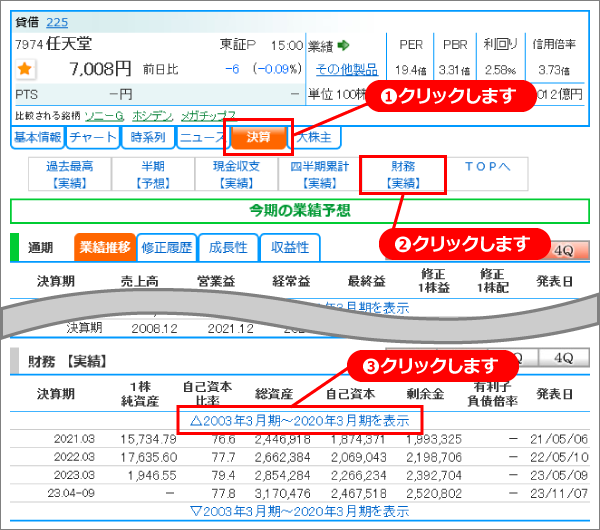Jump to 半期【予想】 section

(153, 174)
